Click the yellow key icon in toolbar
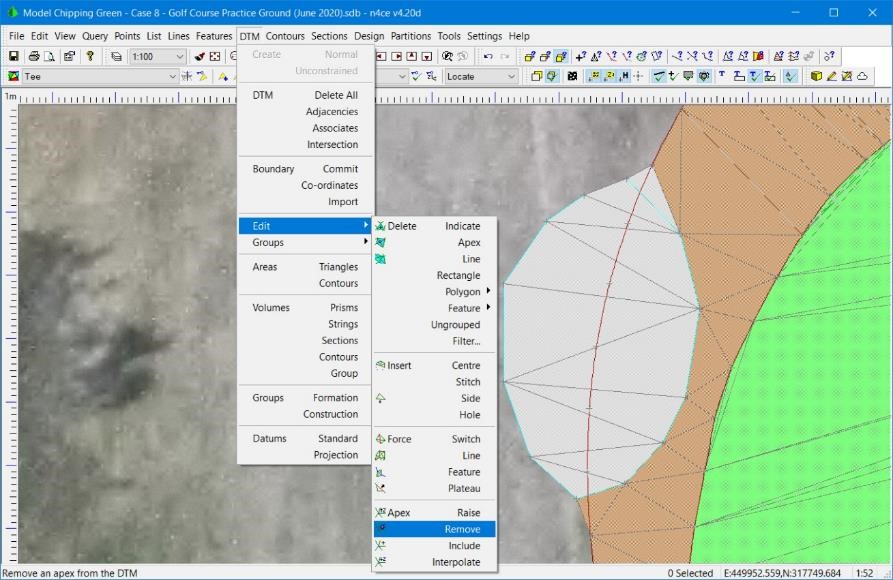The image size is (893, 580). pos(90,56)
